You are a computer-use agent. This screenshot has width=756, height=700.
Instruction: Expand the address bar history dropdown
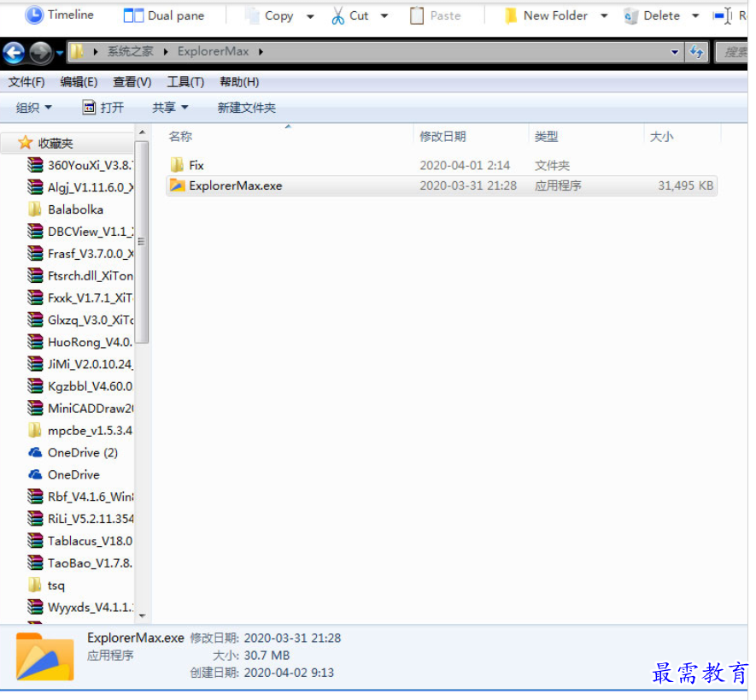click(x=675, y=52)
